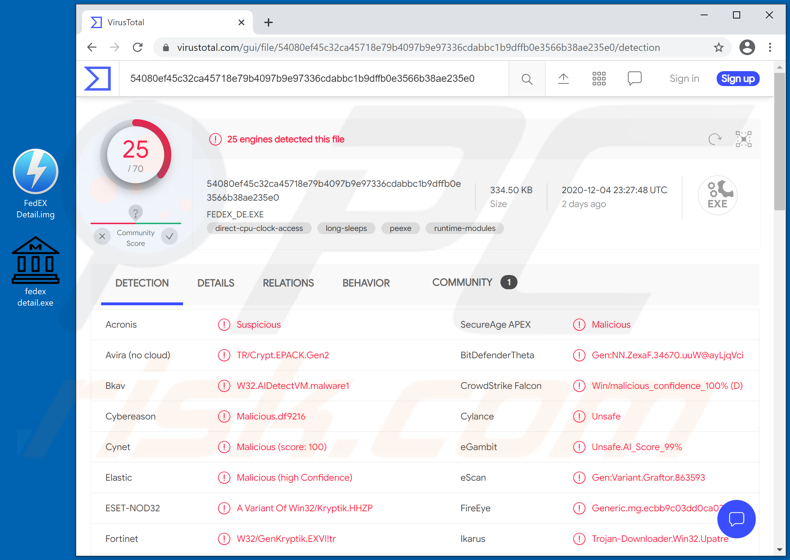Click the 334.50 KB size value
Screen dimensions: 790x560
click(x=511, y=190)
